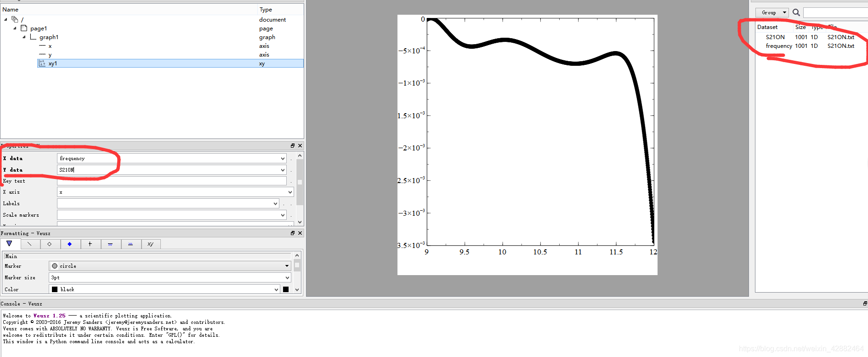
Task: Click Properties panel scrollbar up arrow
Action: [300, 155]
